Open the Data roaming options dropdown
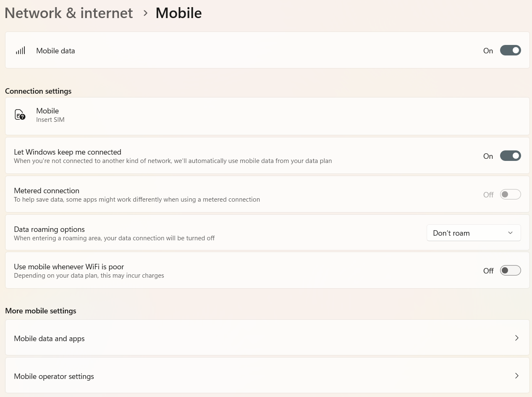Viewport: 532px width, 397px height. coord(473,233)
